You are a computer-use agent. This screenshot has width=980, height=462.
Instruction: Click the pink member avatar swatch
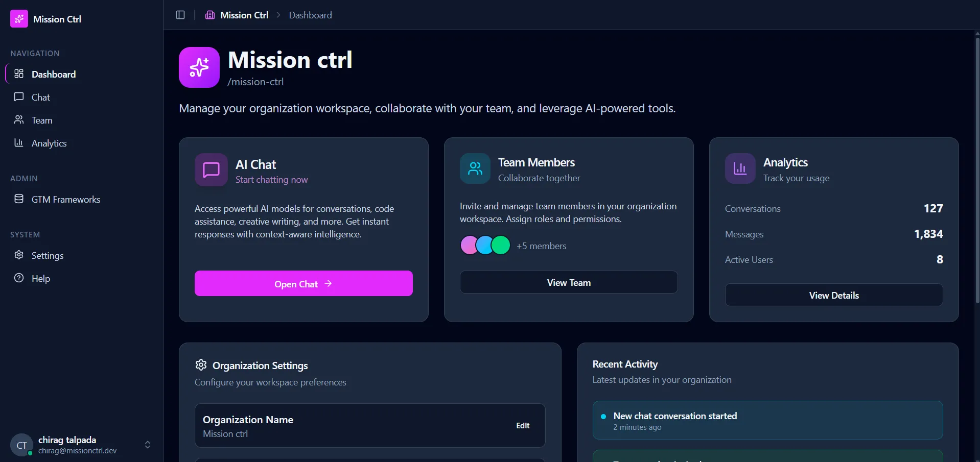(469, 245)
